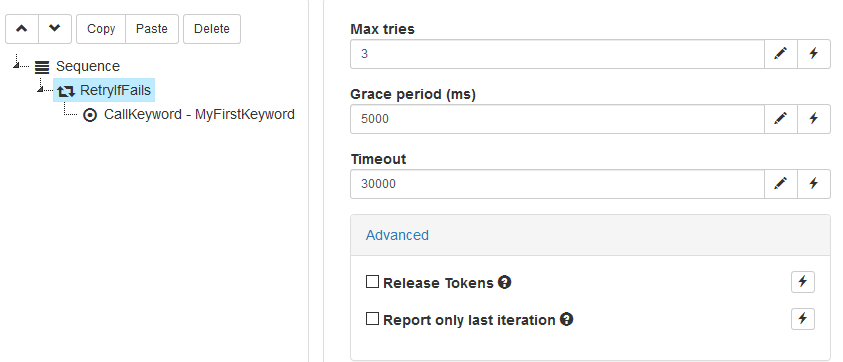Show help for Release Tokens option
This screenshot has width=843, height=362.
pyautogui.click(x=504, y=282)
